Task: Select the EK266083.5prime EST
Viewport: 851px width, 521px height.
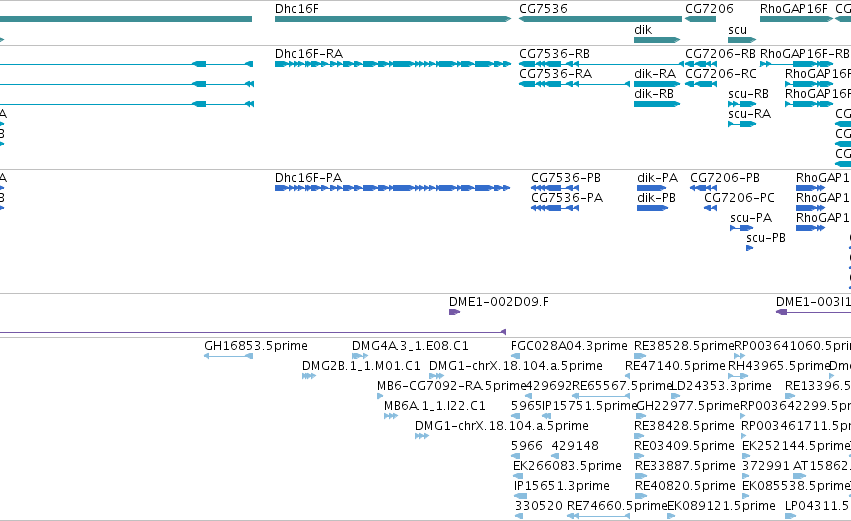Action: 518,477
